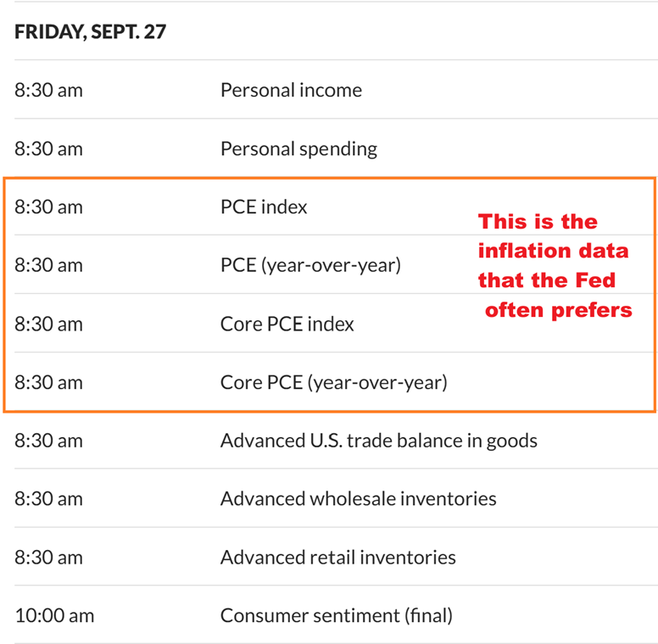Click the red Fed inflation data annotation
The width and height of the screenshot is (658, 644).
pyautogui.click(x=555, y=265)
